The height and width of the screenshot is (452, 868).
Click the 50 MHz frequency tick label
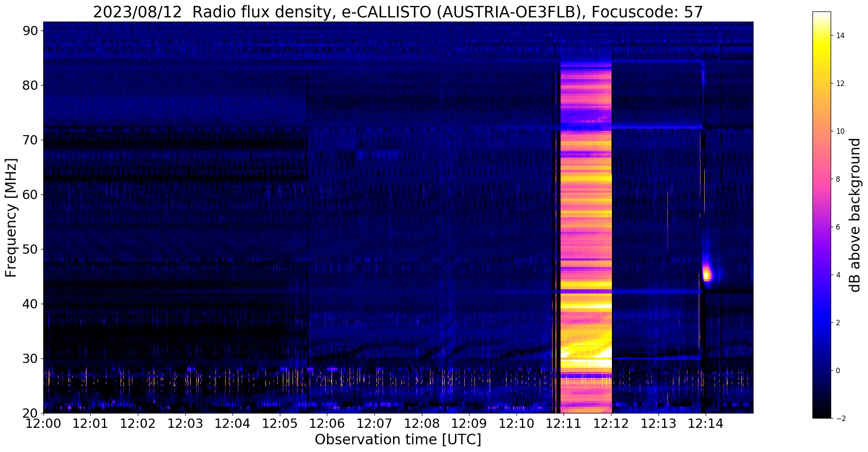pos(31,249)
